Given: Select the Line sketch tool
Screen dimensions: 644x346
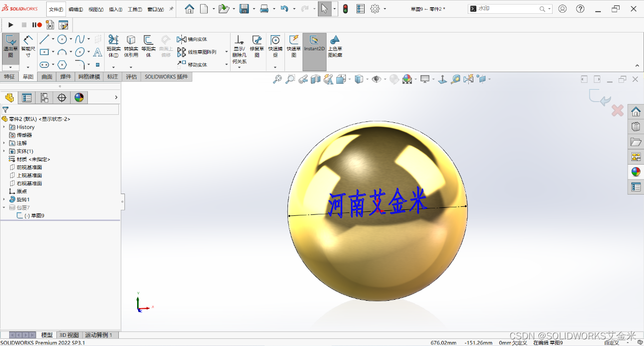Looking at the screenshot, I should (x=45, y=39).
